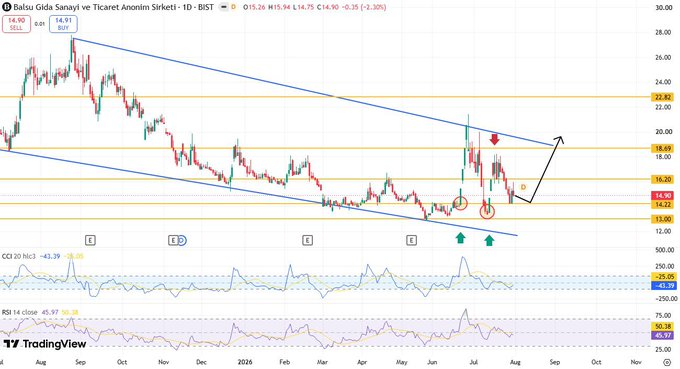Click the TradingView logo
This screenshot has width=680, height=369.
click(45, 344)
